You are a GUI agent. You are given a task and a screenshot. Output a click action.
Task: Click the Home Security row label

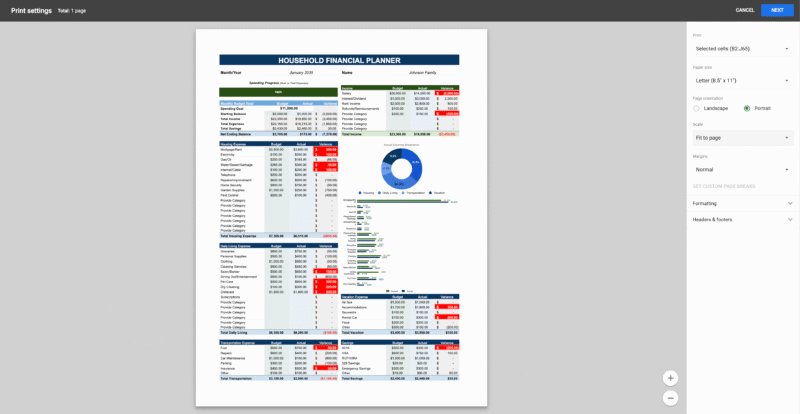pos(230,185)
